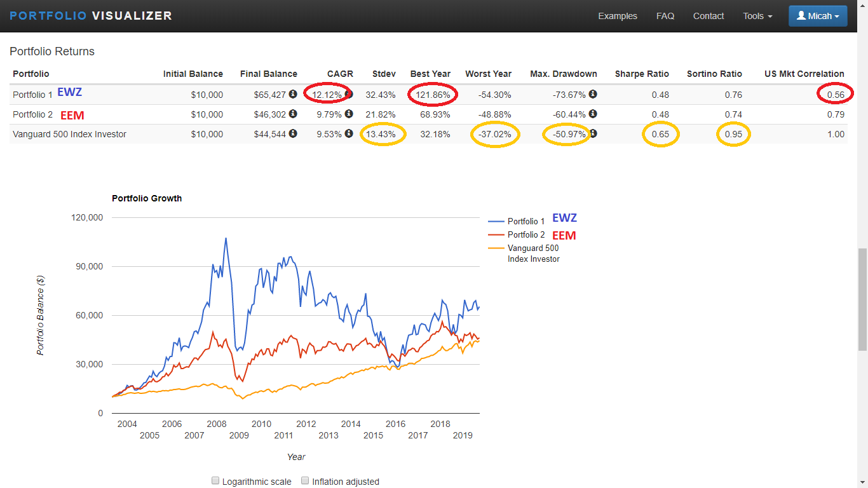Toggle the Inflation adjusted checkbox

(305, 481)
